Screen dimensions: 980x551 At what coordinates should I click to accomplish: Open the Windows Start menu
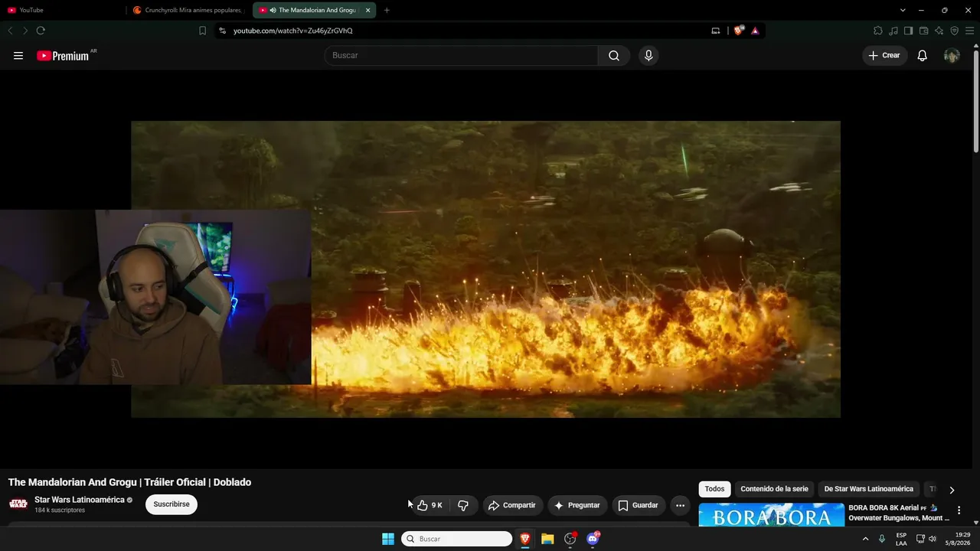[388, 539]
